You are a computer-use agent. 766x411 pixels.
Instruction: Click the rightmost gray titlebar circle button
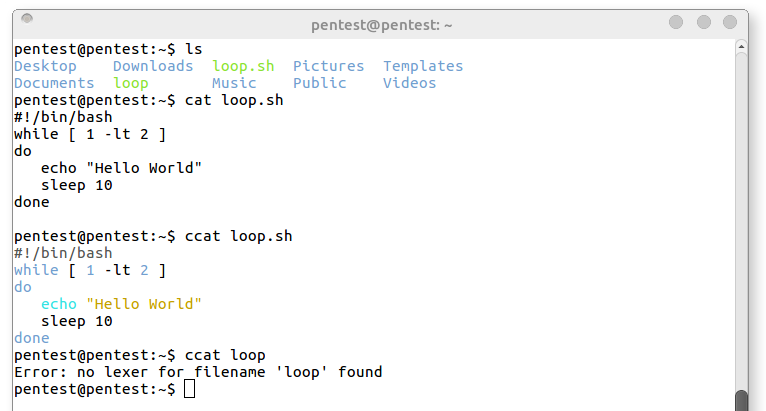click(x=730, y=22)
